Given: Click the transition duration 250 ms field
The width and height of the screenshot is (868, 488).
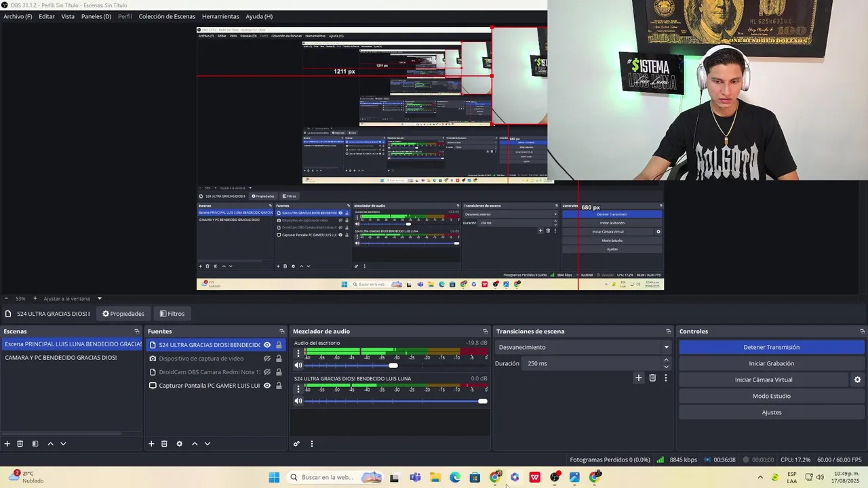Looking at the screenshot, I should 591,363.
